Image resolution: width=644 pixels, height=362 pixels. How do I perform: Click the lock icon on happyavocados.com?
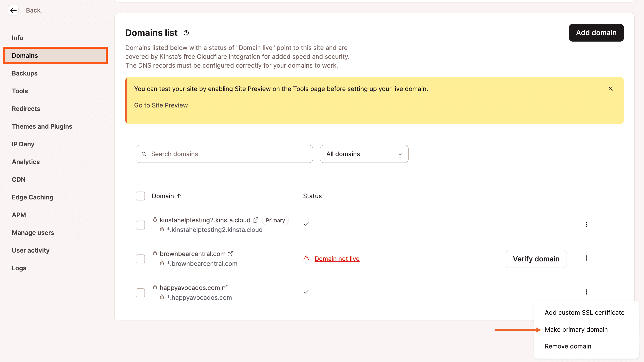click(154, 287)
